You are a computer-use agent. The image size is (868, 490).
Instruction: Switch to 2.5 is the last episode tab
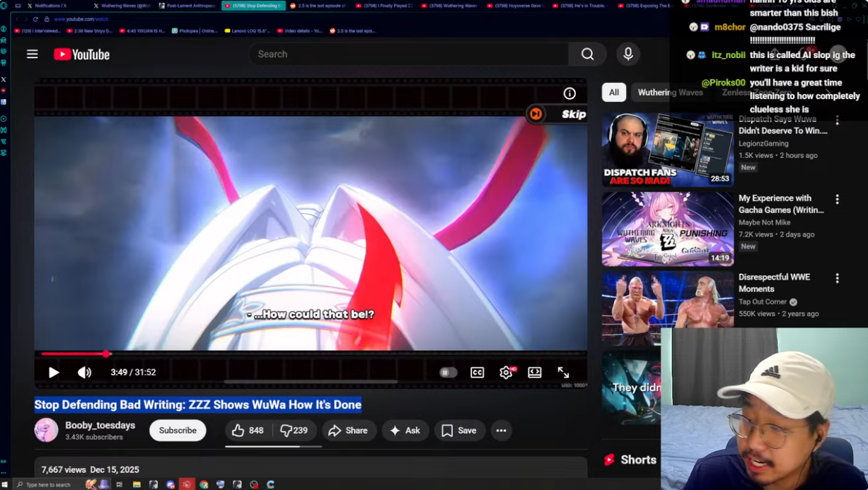coord(318,6)
